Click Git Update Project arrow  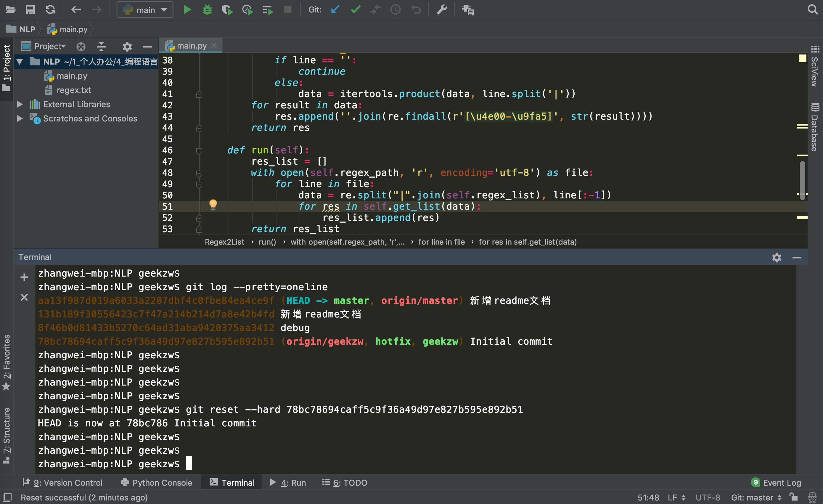[335, 10]
